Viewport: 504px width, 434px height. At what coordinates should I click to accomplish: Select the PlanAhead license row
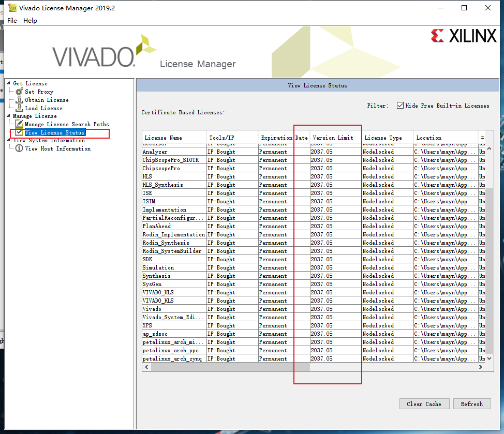coord(314,226)
